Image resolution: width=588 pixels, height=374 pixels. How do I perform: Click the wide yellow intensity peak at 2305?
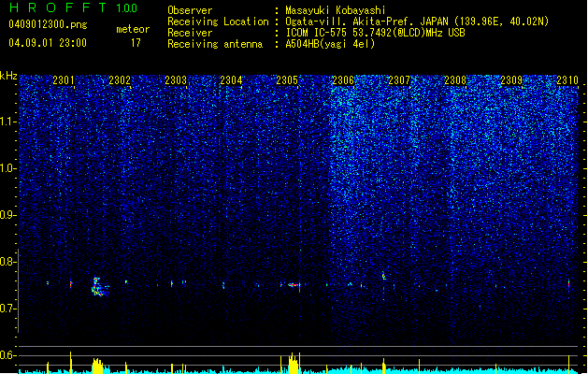click(x=294, y=363)
